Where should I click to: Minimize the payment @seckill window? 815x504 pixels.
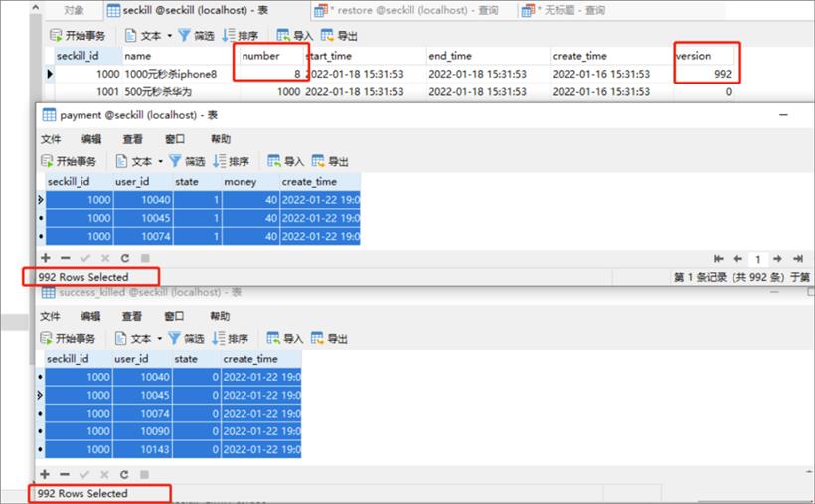tap(783, 115)
